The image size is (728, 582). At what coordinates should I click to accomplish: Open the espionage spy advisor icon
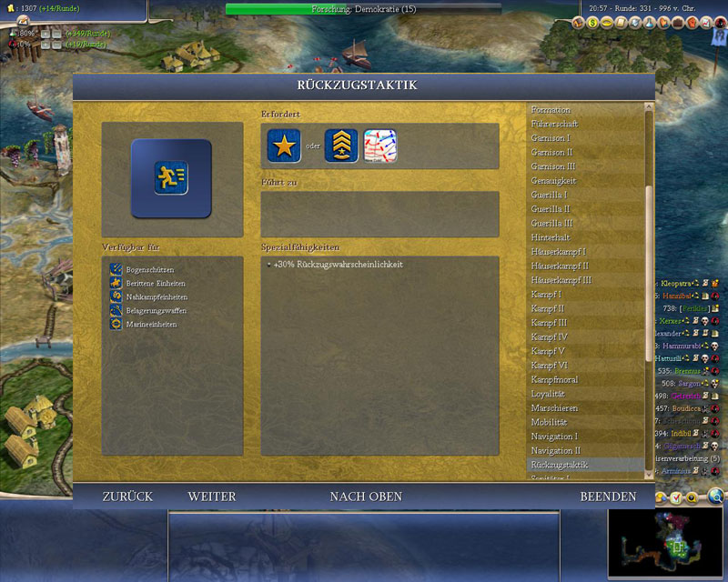720,22
